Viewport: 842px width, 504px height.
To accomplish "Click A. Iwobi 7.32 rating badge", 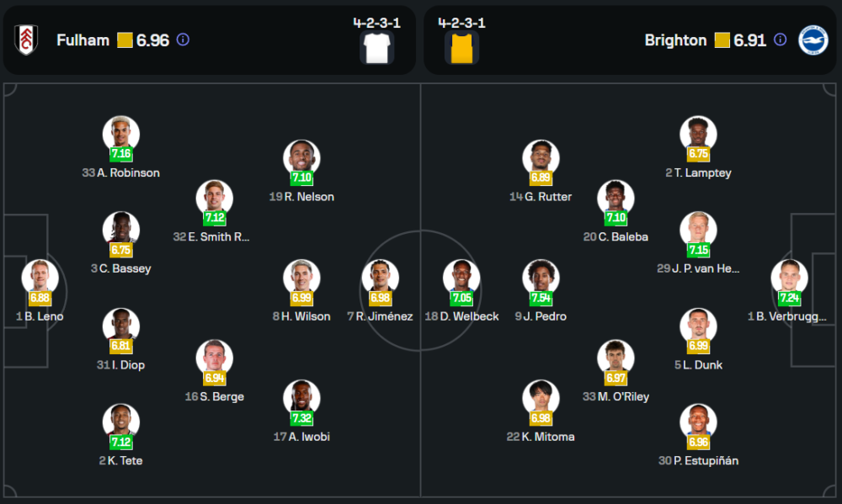I will [x=301, y=418].
